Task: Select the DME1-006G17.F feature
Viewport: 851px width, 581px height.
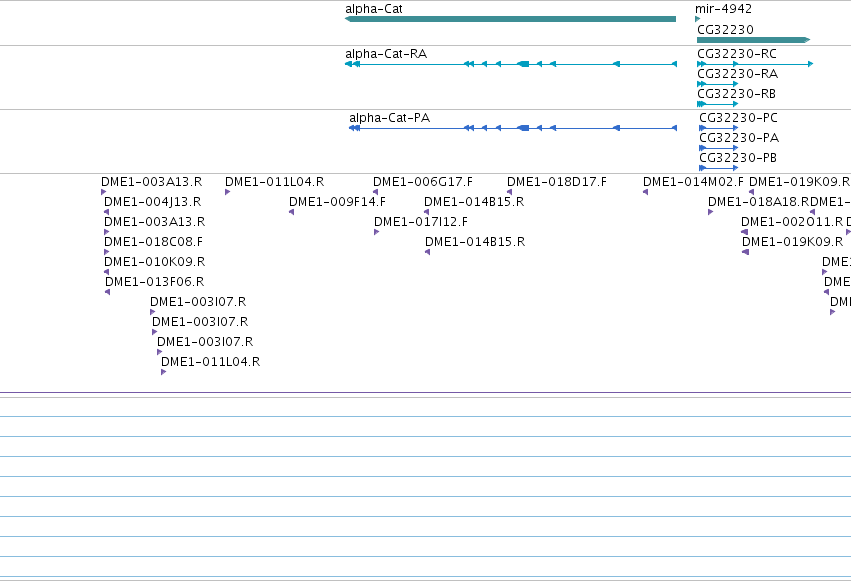Action: tap(376, 192)
